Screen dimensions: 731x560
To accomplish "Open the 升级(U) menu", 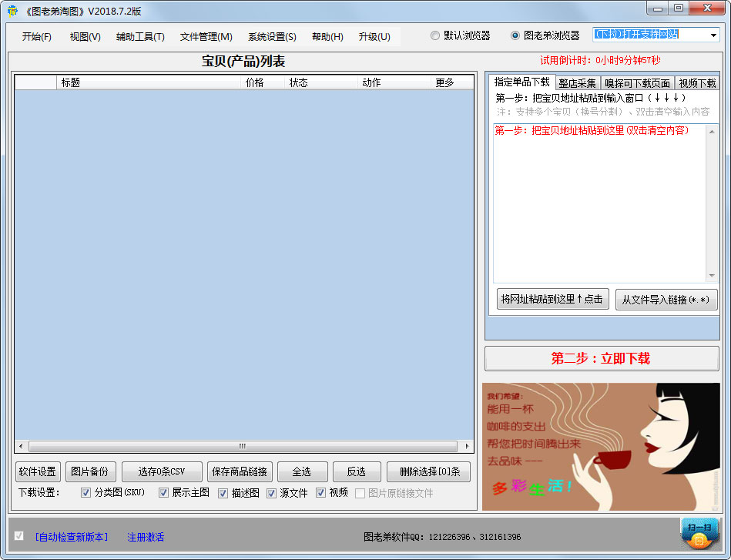I will point(374,36).
